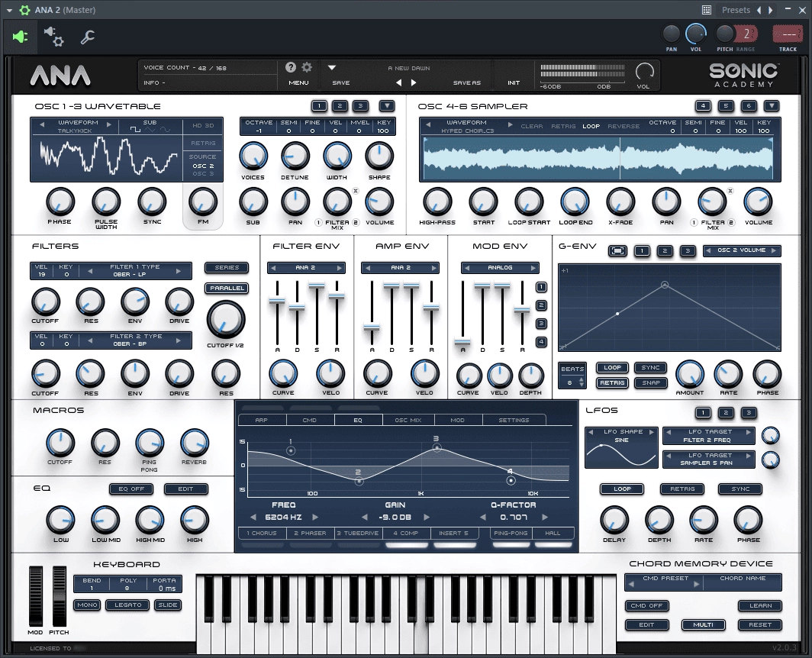
Task: Open the Amp Env ANA 2 selector
Action: 401,268
